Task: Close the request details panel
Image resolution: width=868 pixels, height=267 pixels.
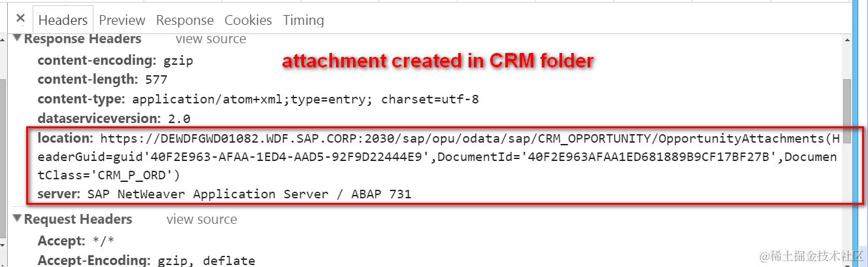Action: (20, 19)
